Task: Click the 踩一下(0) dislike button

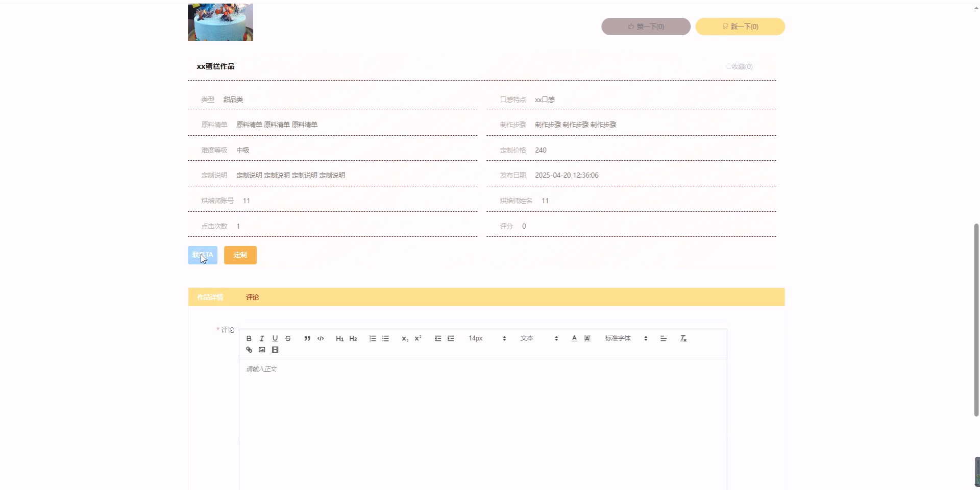Action: (x=740, y=27)
